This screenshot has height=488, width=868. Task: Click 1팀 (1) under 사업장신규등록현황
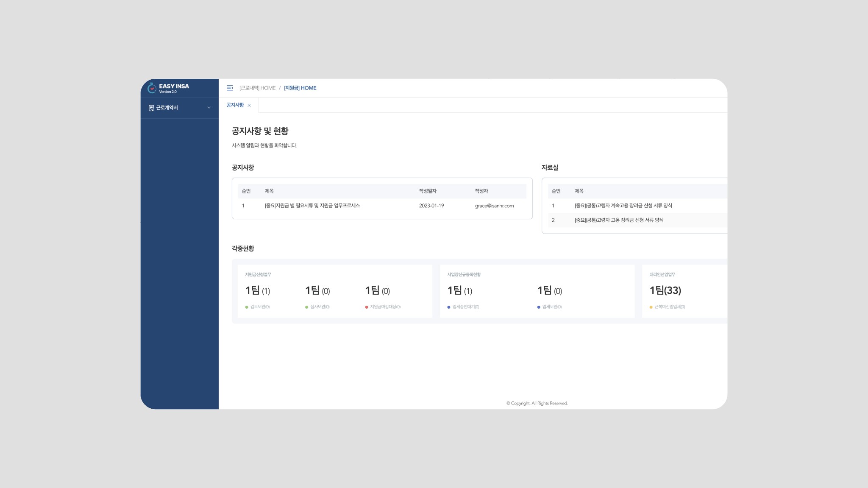pyautogui.click(x=459, y=290)
